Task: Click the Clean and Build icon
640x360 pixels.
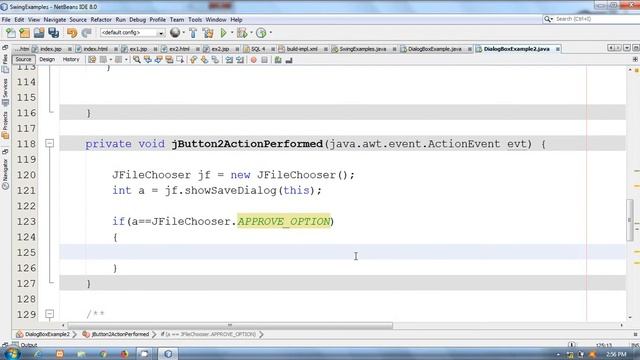Action: coord(208,33)
